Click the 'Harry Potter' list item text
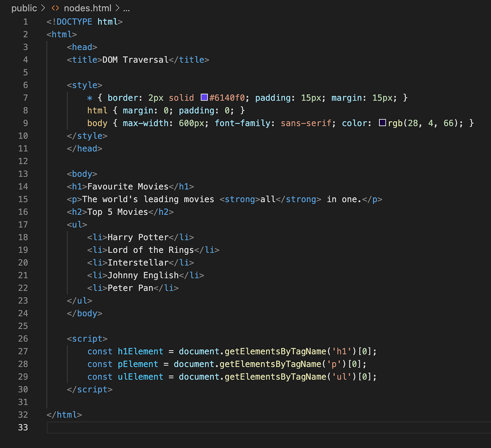The width and height of the screenshot is (491, 448). (138, 237)
